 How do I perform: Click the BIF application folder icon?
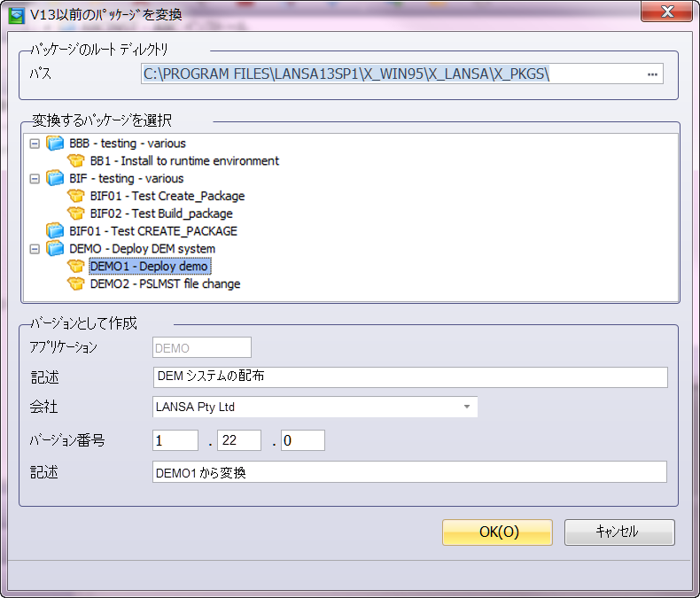coord(55,178)
